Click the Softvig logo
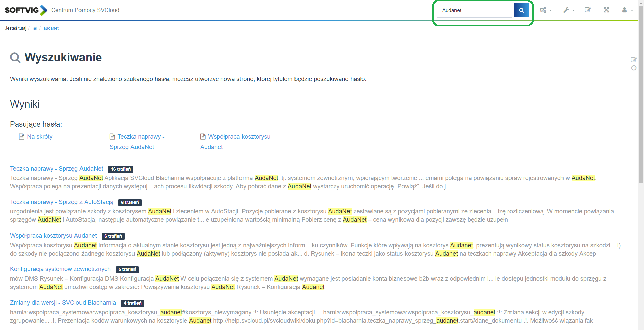The height and width of the screenshot is (330, 644). (26, 10)
